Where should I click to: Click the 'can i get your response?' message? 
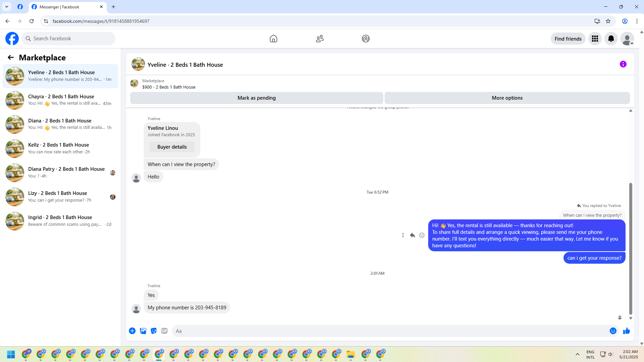[x=594, y=258]
